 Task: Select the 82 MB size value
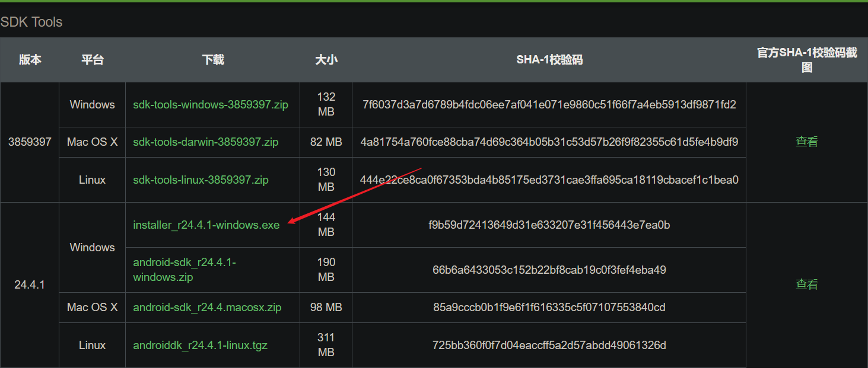(326, 142)
